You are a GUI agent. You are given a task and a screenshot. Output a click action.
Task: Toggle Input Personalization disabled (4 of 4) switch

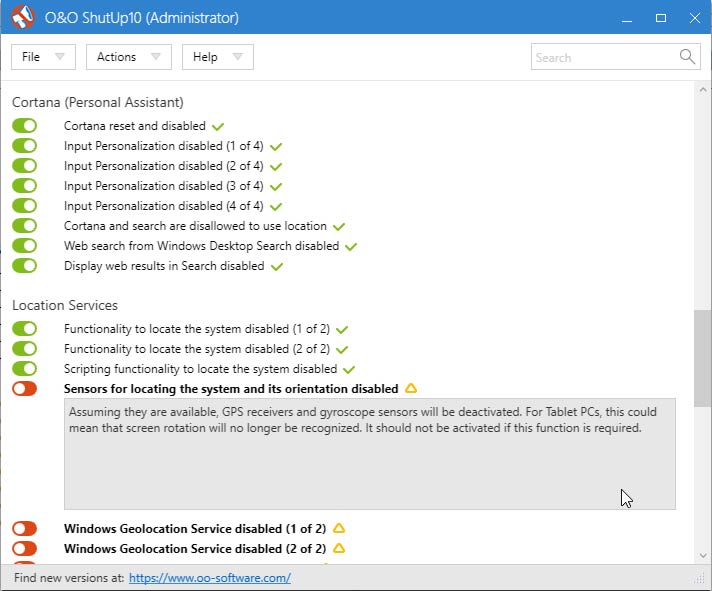pos(25,206)
